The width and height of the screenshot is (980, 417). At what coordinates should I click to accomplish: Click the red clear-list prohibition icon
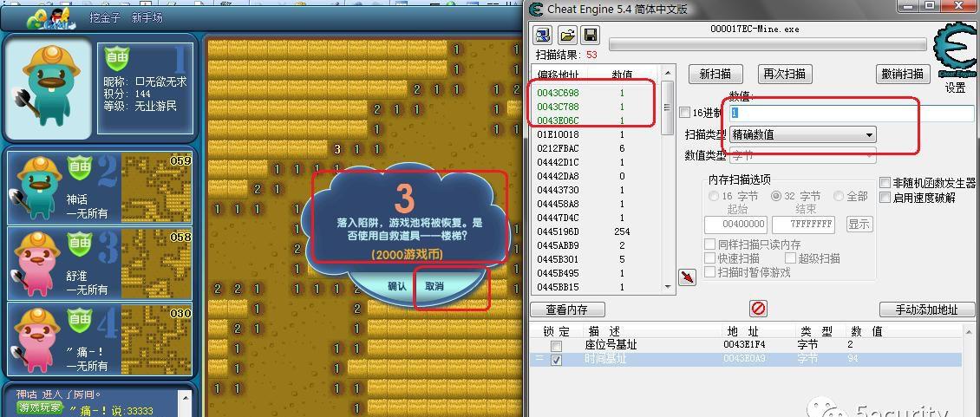[x=758, y=309]
